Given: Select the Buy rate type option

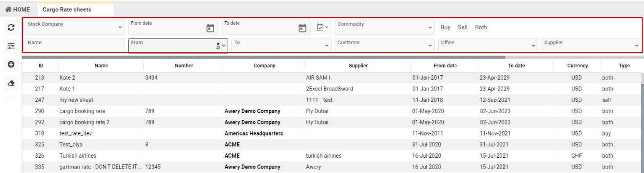Looking at the screenshot, I should (x=446, y=27).
